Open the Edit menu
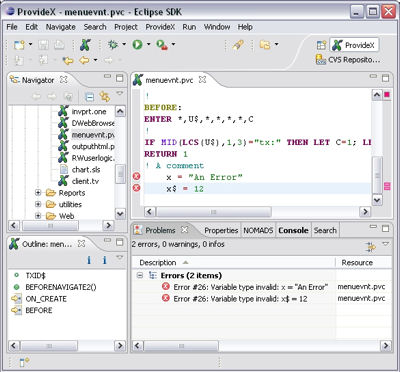Screen dimensions: 400x372 (x=32, y=27)
